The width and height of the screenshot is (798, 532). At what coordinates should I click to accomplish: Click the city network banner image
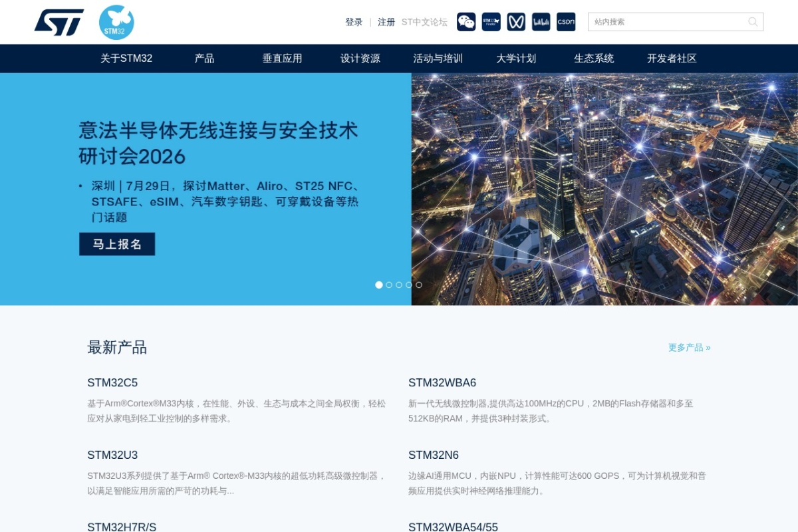click(x=604, y=189)
